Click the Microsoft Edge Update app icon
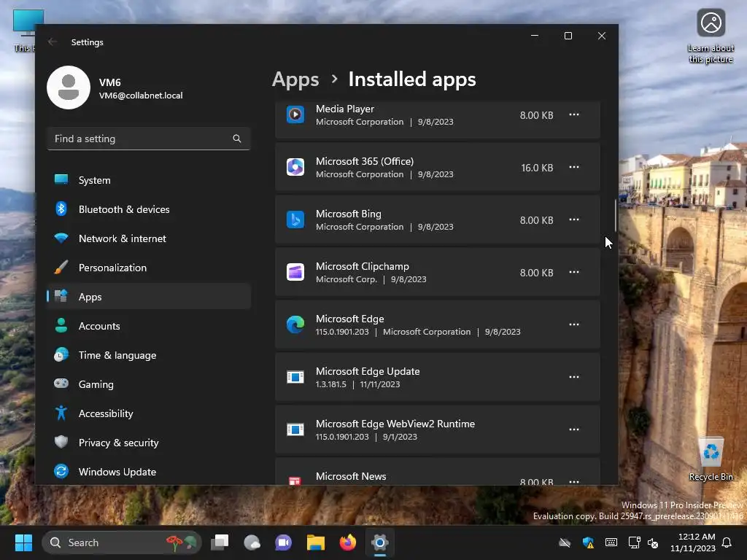The width and height of the screenshot is (747, 560). coord(295,377)
